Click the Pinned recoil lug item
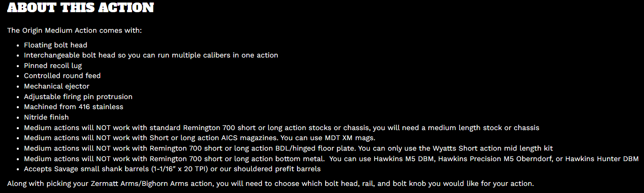This screenshot has height=193, width=644. [53, 65]
